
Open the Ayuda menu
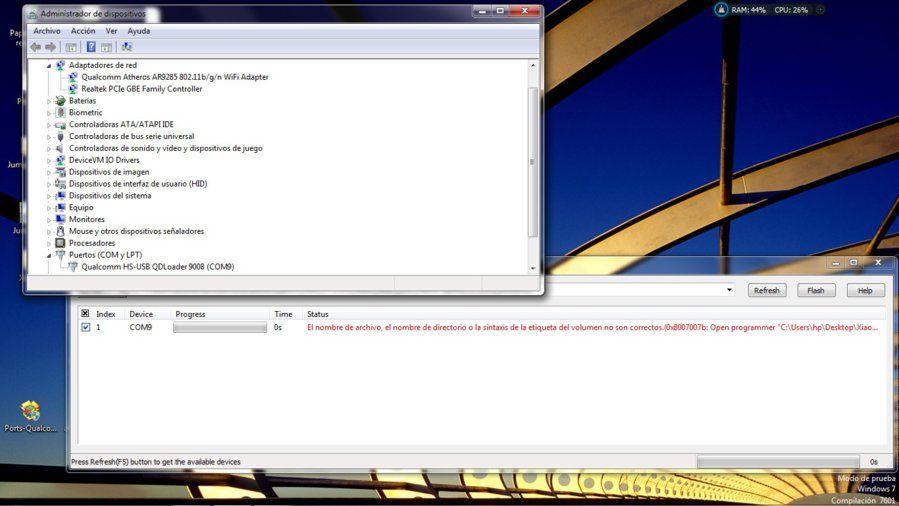click(139, 31)
